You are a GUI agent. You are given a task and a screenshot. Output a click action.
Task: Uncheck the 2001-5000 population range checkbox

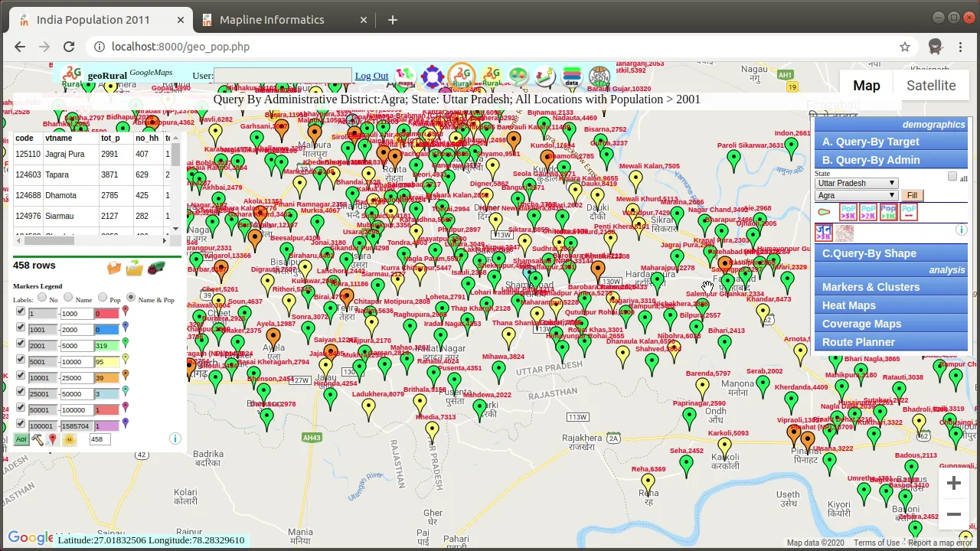[21, 344]
